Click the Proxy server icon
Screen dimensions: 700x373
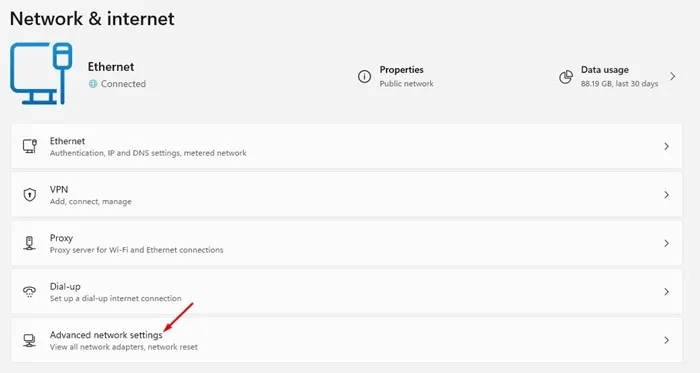(x=29, y=243)
